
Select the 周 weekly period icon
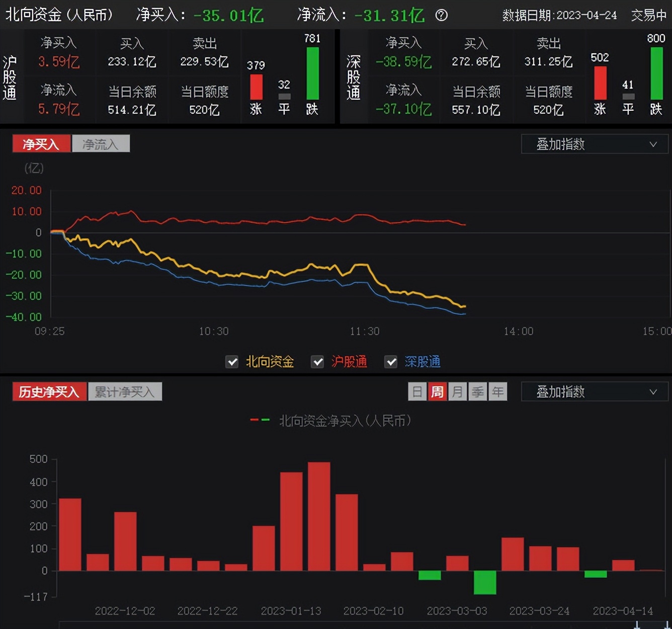click(x=437, y=391)
